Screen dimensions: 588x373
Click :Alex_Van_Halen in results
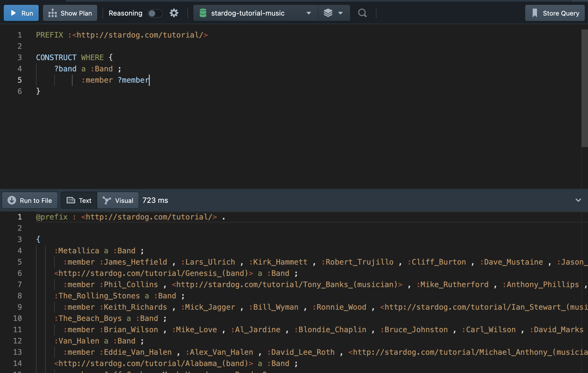coord(219,352)
